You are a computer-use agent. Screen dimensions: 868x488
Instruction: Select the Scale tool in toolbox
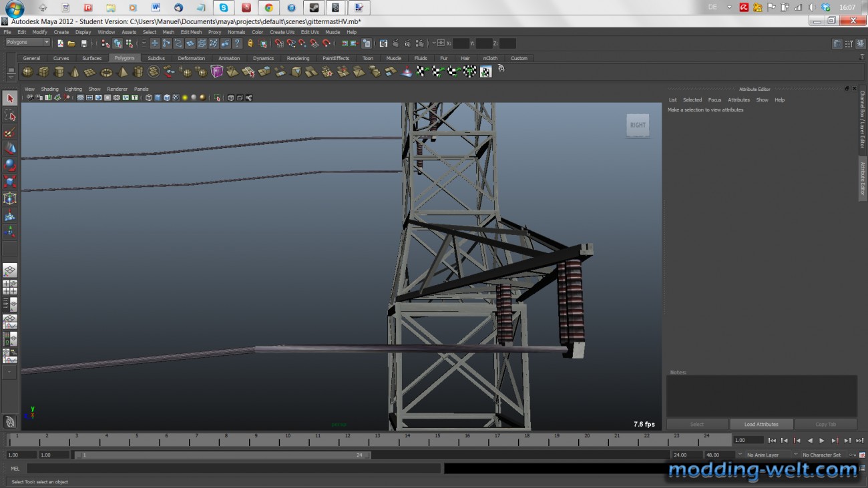point(10,182)
